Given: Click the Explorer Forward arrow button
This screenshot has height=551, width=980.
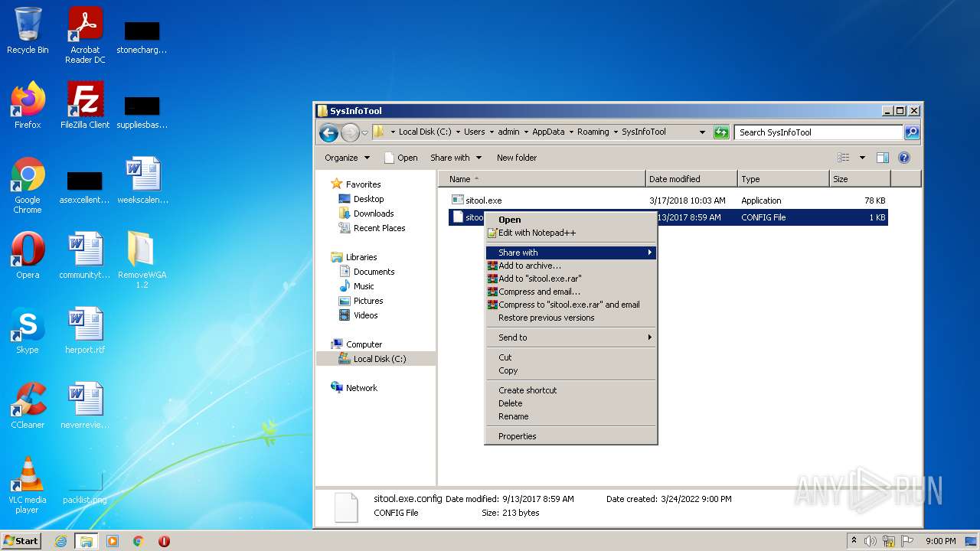Looking at the screenshot, I should click(350, 132).
